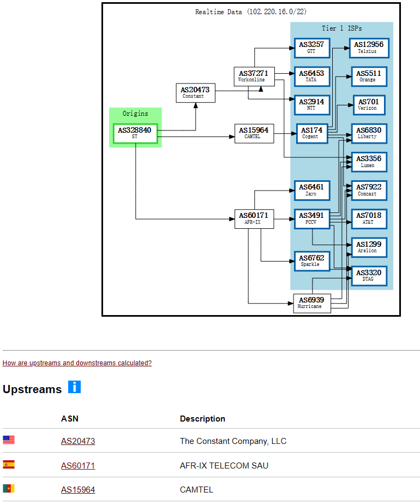Select the AS3491 PCCW node
The image size is (420, 504).
pos(311,218)
